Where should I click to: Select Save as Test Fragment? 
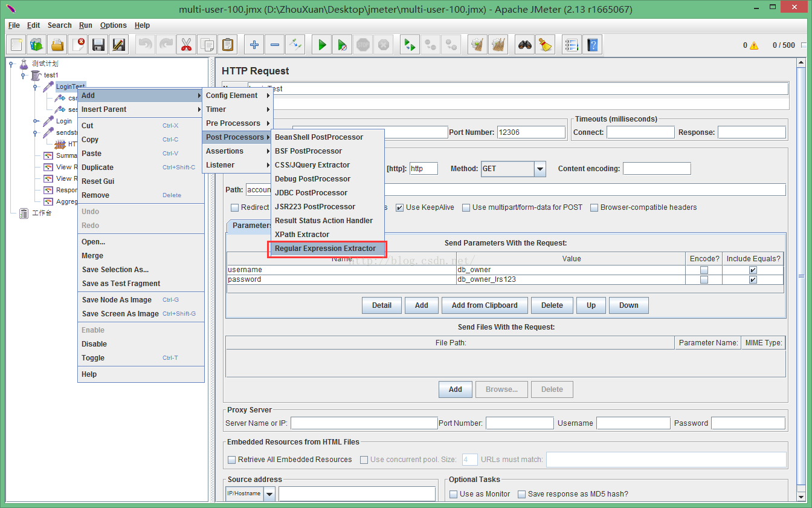tap(141, 284)
